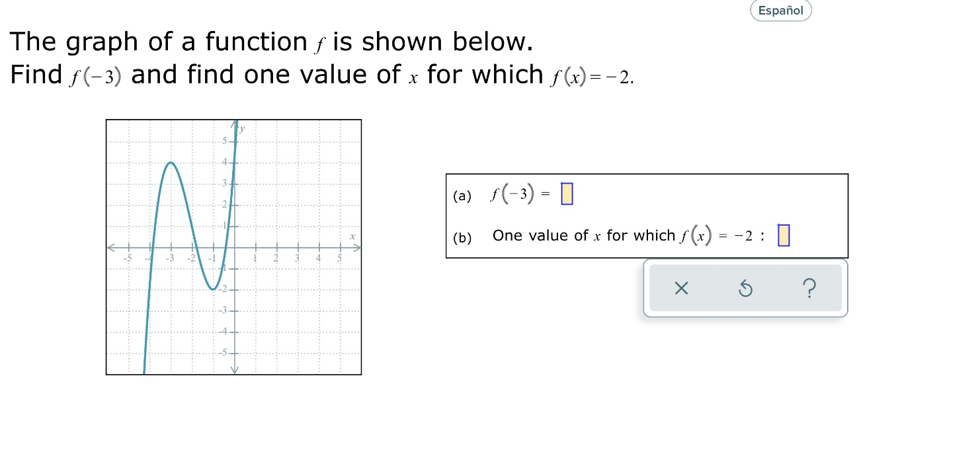Click the answer box for f(-3)
The width and height of the screenshot is (980, 454).
pos(565,193)
